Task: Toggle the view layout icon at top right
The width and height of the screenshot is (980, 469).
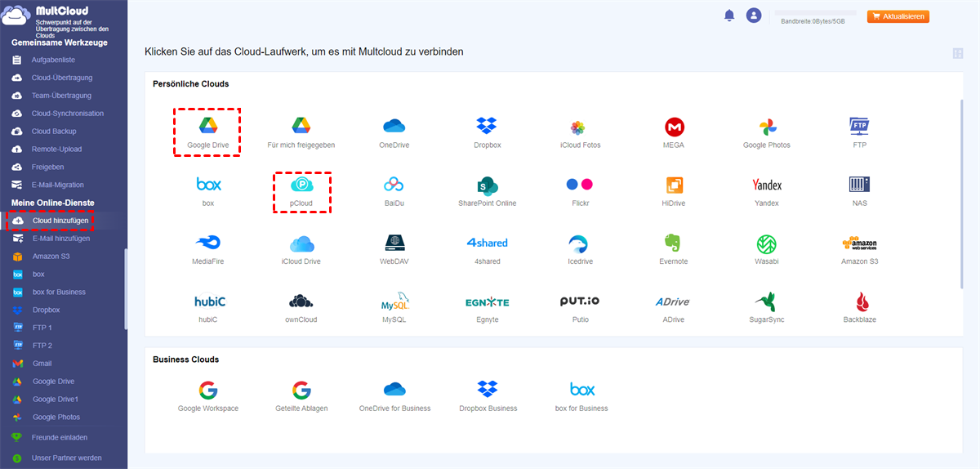Action: (x=958, y=54)
